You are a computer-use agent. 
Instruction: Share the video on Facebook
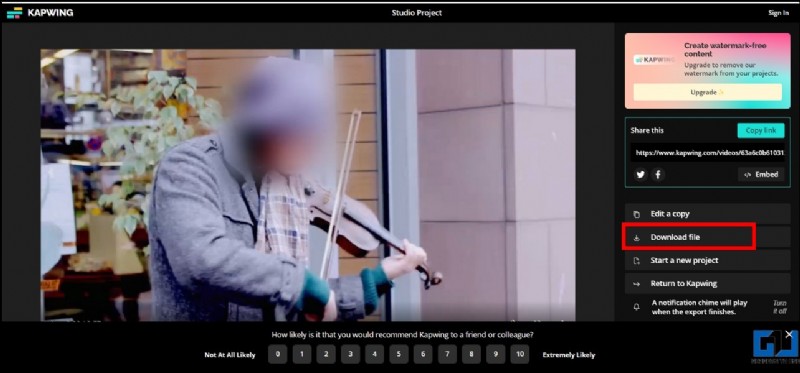658,175
